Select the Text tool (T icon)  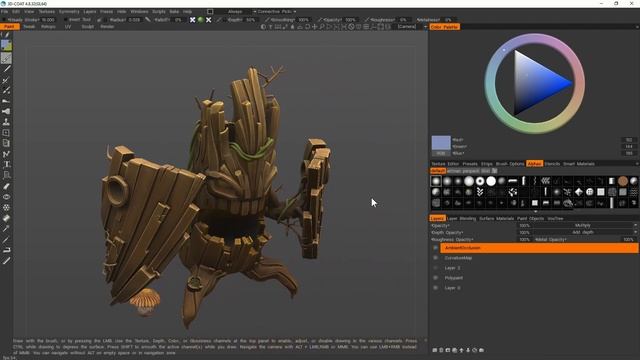pos(6,164)
